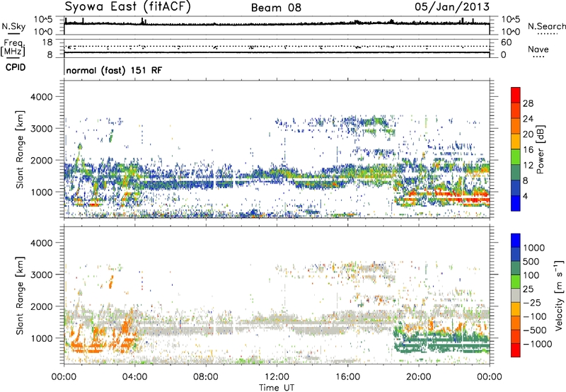Click the "Nave" legend label

538,49
